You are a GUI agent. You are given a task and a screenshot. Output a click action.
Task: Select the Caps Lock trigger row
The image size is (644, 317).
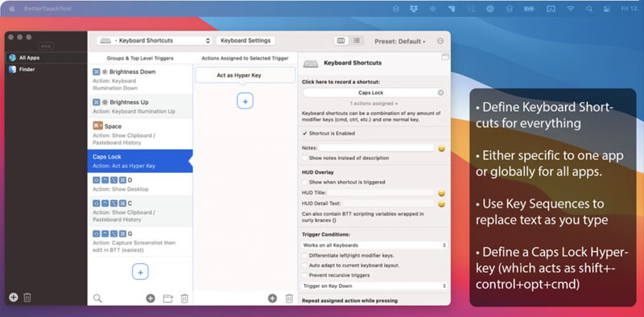click(140, 161)
